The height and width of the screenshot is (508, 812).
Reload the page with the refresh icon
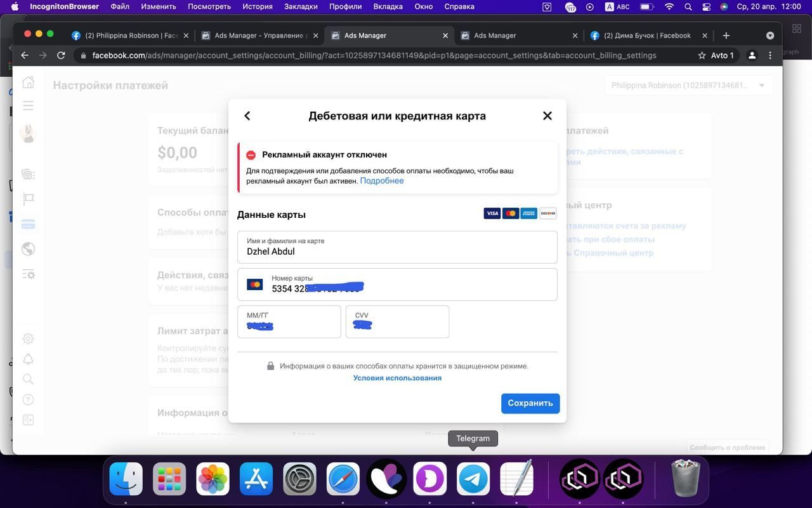[x=61, y=55]
